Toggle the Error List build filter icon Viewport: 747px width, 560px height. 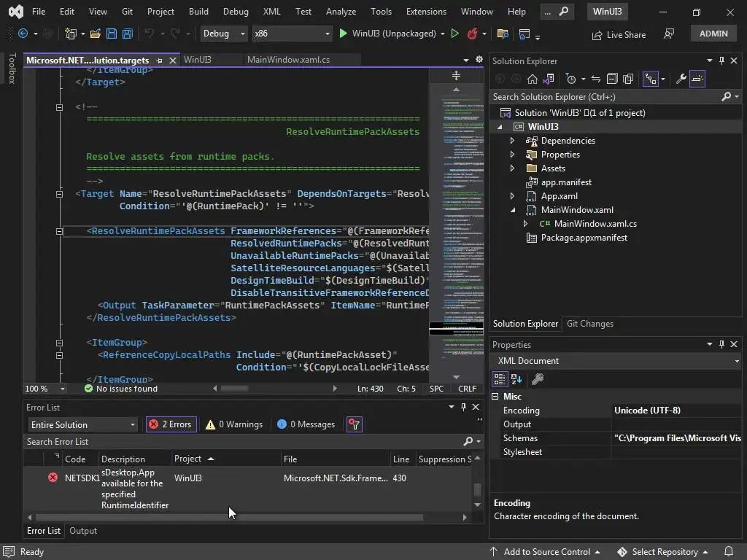pyautogui.click(x=354, y=424)
